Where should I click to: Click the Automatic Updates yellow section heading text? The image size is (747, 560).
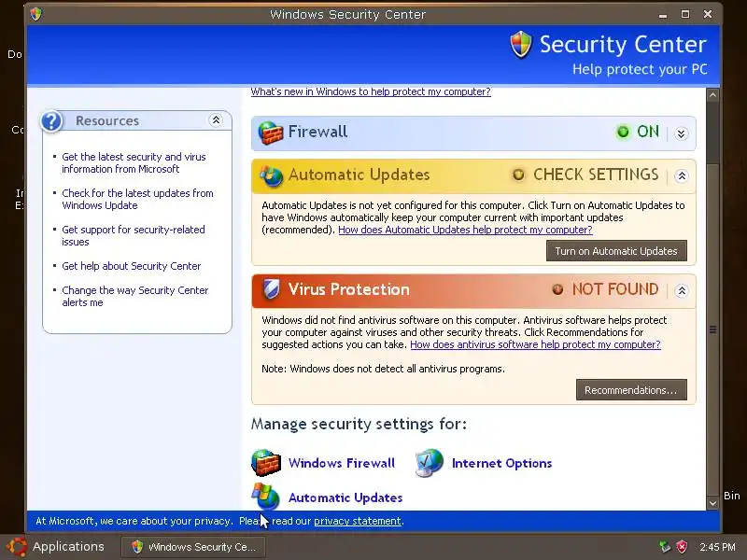[x=359, y=175]
